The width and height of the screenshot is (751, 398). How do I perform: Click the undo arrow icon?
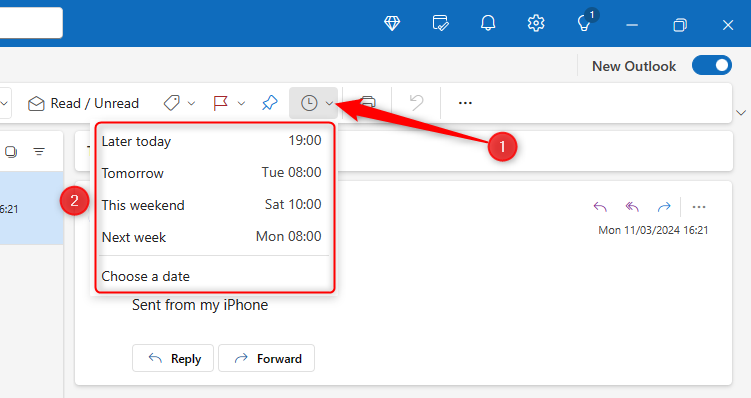pyautogui.click(x=416, y=103)
